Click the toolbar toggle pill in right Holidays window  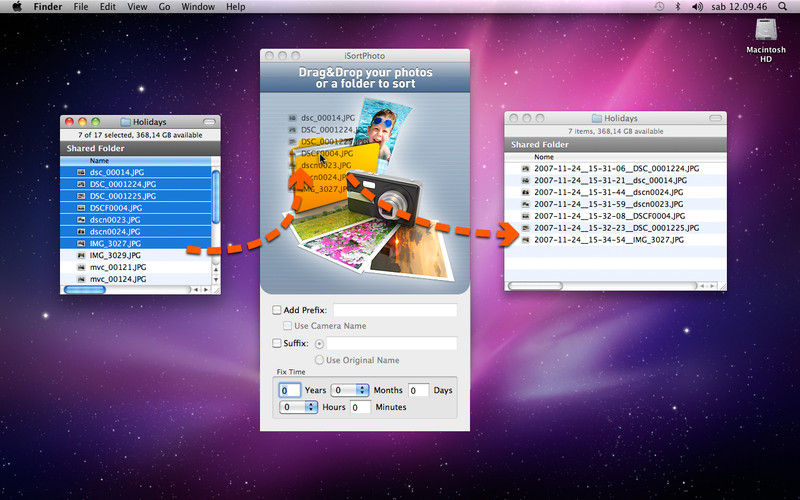[714, 118]
